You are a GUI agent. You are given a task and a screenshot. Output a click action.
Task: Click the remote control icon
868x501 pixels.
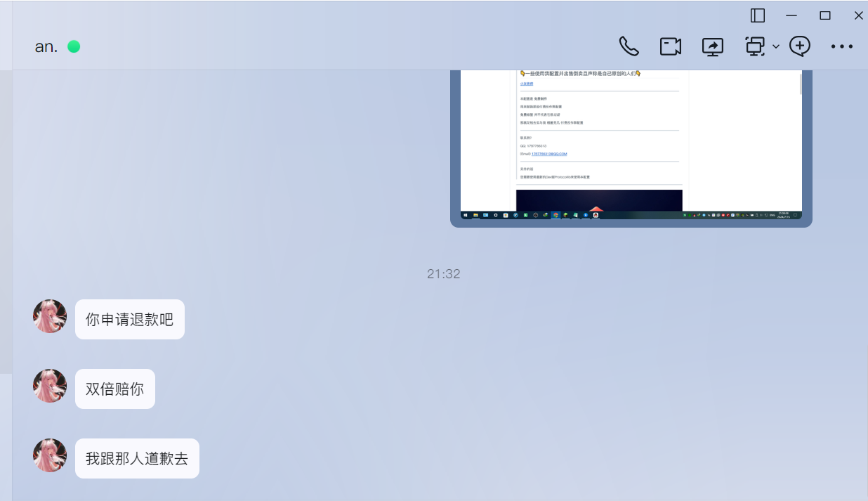click(x=755, y=46)
